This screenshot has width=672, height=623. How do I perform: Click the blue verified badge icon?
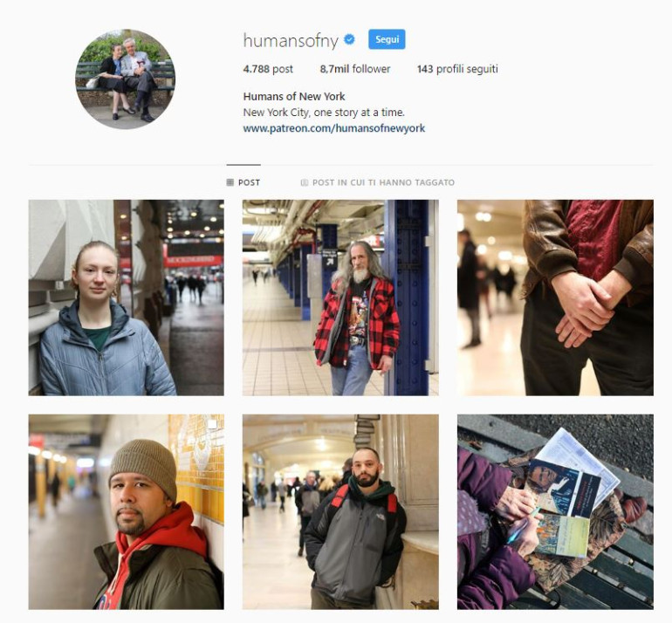(x=349, y=39)
